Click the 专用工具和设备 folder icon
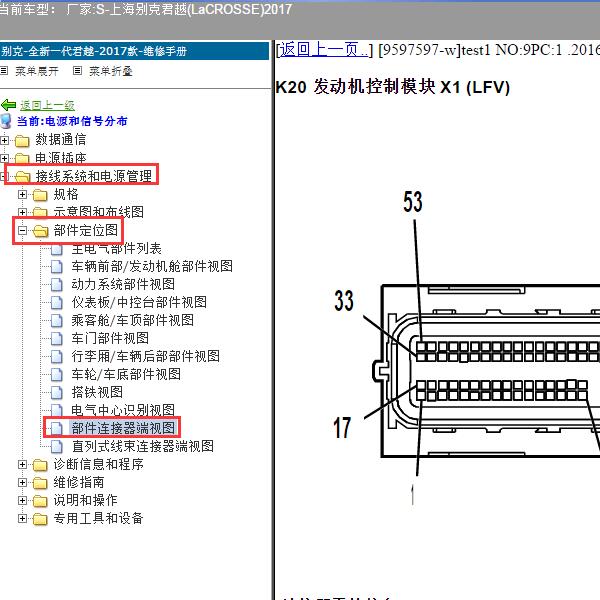 [x=40, y=518]
